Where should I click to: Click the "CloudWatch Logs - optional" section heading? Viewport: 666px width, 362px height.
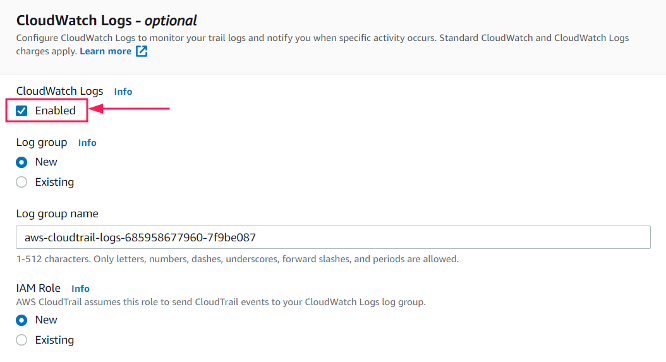pyautogui.click(x=107, y=20)
